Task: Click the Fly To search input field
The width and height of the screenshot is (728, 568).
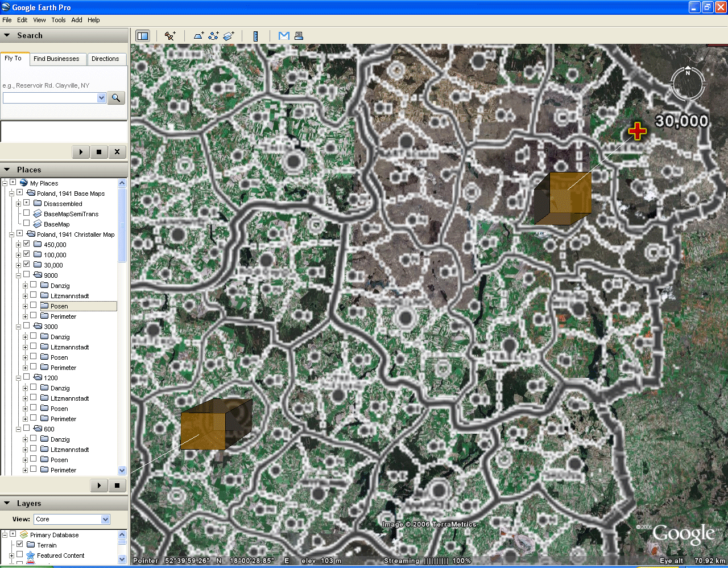Action: tap(50, 98)
